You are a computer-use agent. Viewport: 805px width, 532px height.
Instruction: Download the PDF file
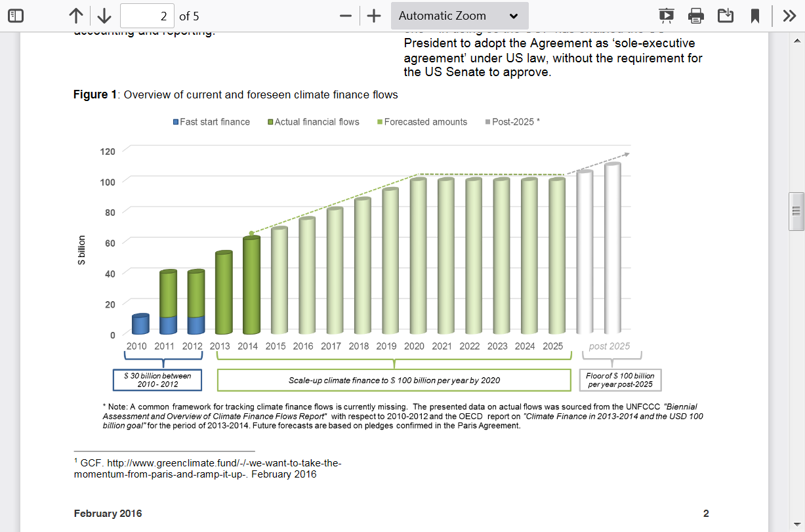tap(726, 16)
